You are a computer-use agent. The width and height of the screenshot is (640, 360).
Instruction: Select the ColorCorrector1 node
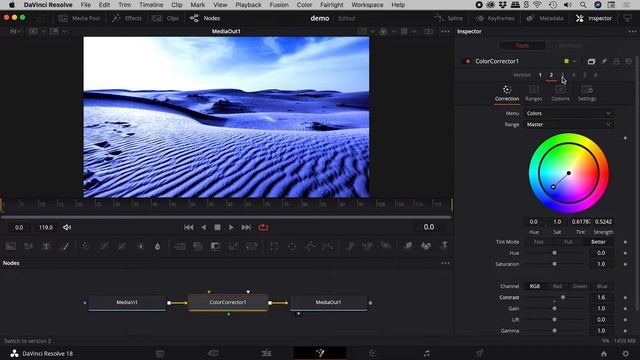coord(228,302)
